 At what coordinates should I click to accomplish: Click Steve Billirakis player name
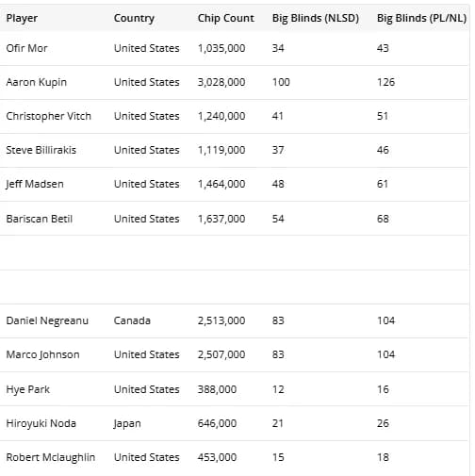pos(41,150)
